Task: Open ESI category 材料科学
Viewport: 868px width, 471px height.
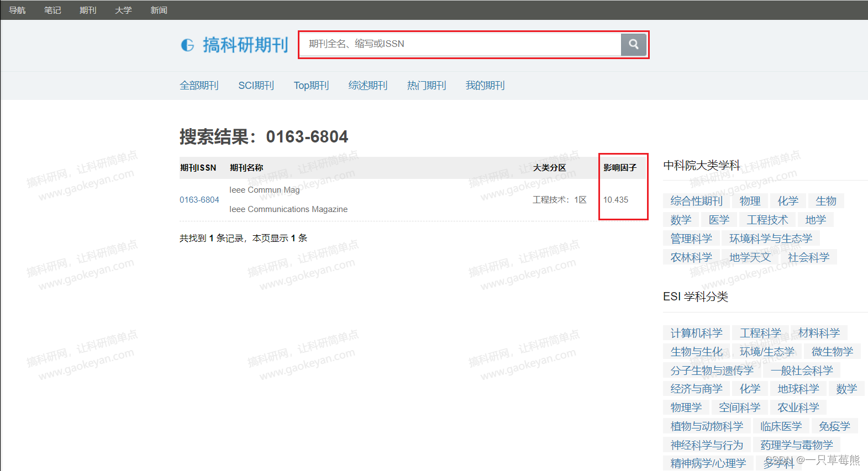Action: [819, 333]
